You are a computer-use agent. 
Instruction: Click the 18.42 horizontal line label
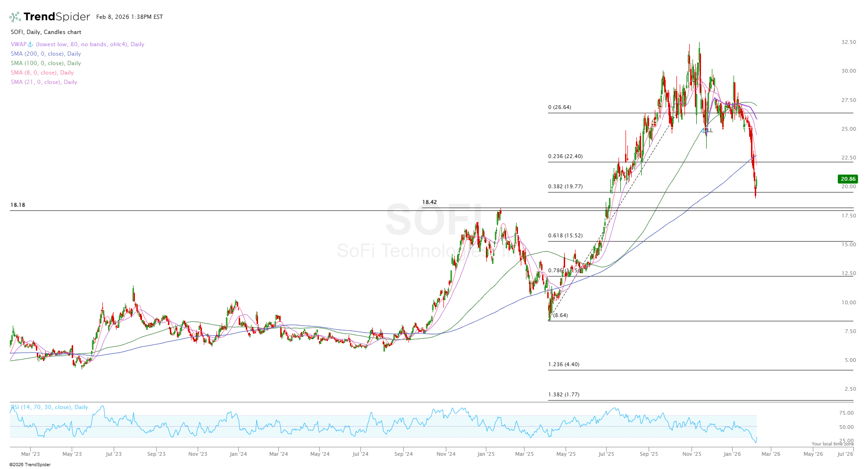(429, 202)
